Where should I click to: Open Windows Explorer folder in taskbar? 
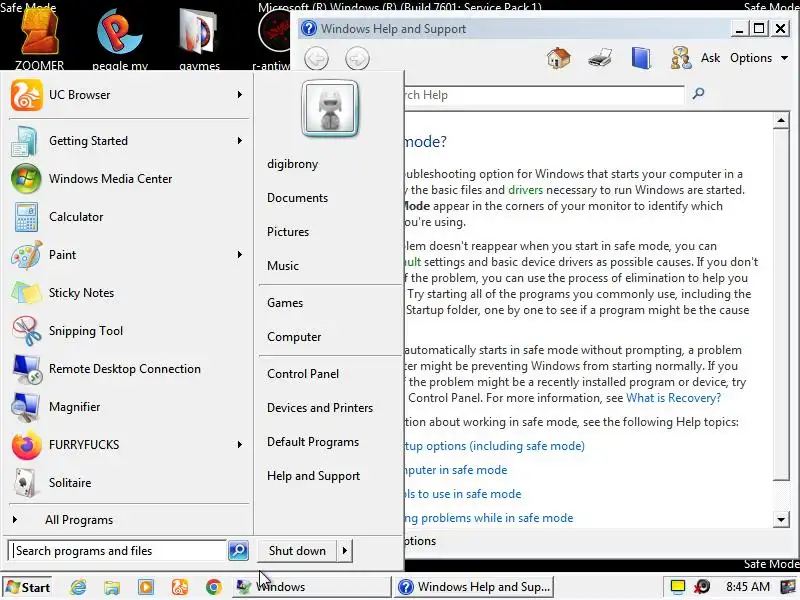coord(112,587)
